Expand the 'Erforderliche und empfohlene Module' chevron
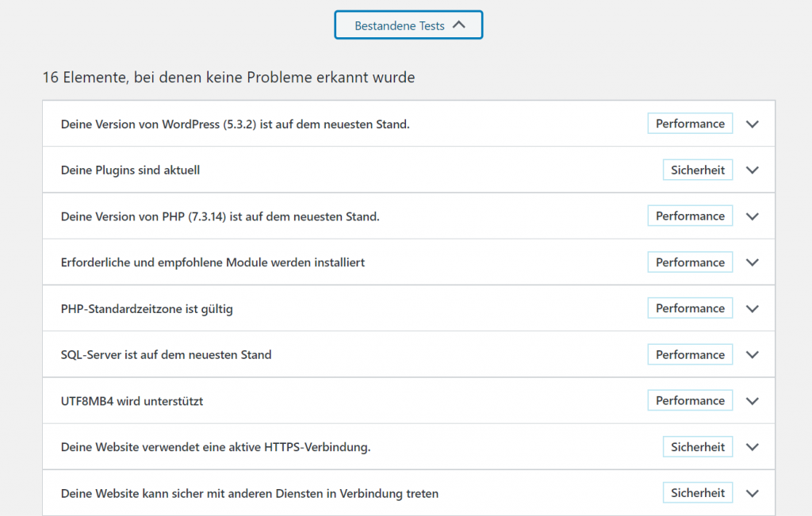The height and width of the screenshot is (516, 812). pos(753,262)
